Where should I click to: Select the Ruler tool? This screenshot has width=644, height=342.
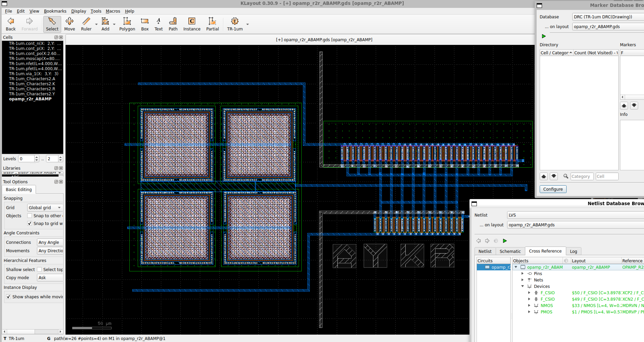(x=86, y=24)
